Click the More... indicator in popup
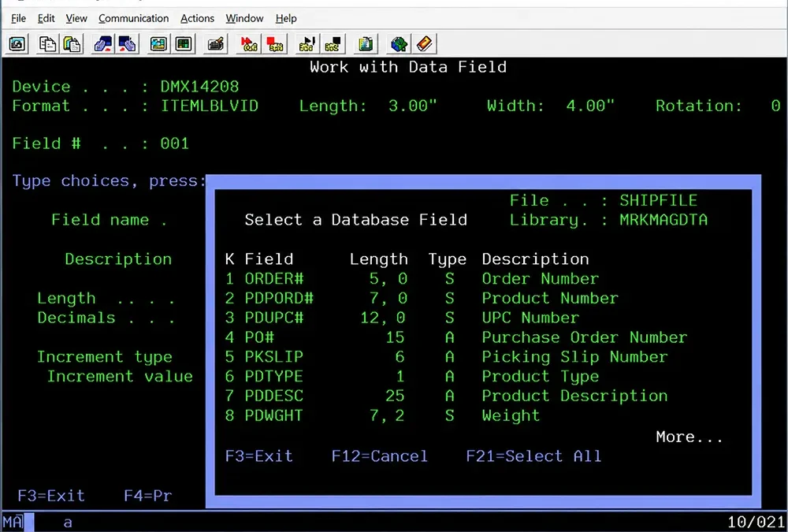 (689, 437)
